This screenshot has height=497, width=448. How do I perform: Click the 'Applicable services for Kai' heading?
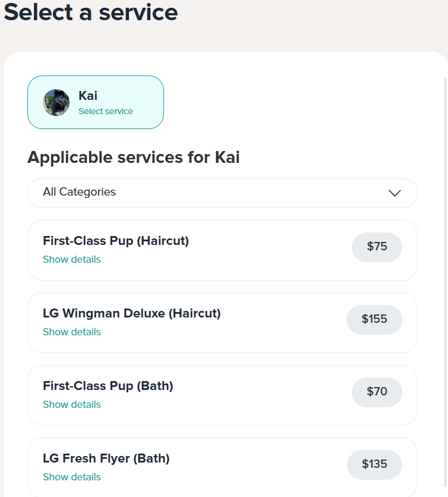coord(133,158)
